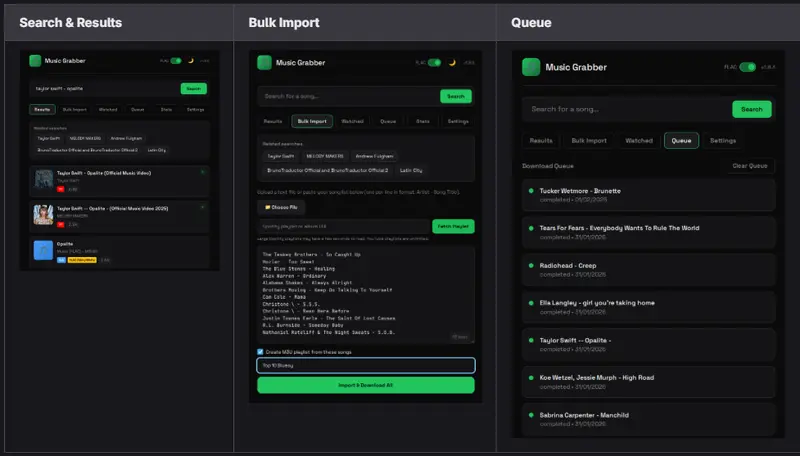Select the active Queue tab in Queue panel
Image resolution: width=800 pixels, height=456 pixels.
coord(682,141)
